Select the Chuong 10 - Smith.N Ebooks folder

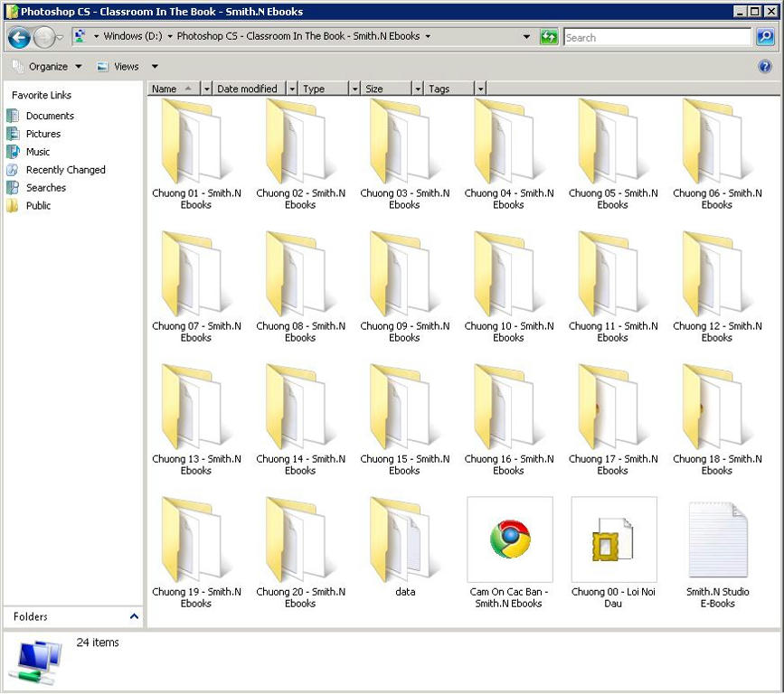tap(508, 286)
